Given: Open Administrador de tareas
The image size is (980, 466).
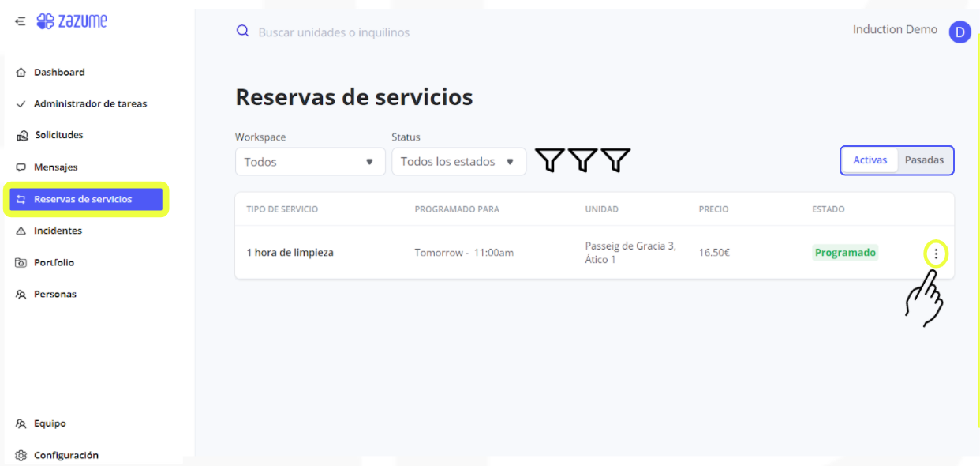Looking at the screenshot, I should pyautogui.click(x=90, y=104).
